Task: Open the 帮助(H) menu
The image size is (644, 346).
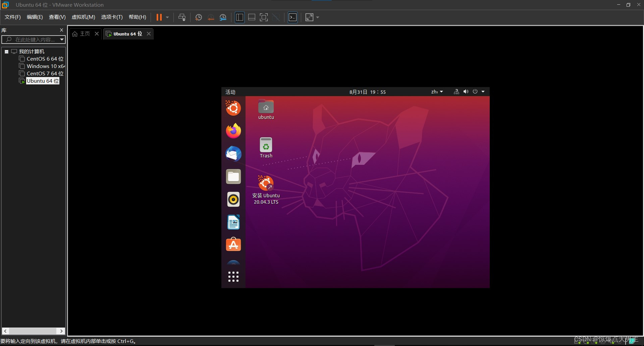Action: click(x=138, y=17)
